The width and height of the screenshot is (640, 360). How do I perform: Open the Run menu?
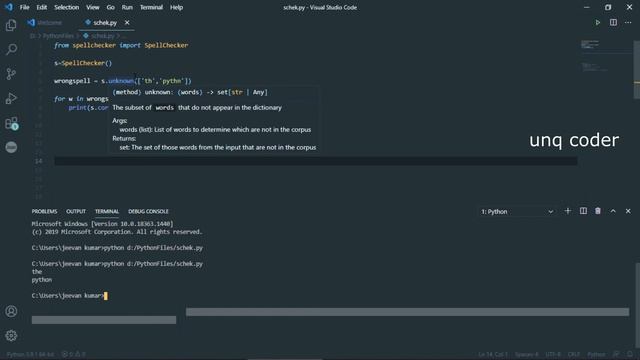pyautogui.click(x=127, y=7)
